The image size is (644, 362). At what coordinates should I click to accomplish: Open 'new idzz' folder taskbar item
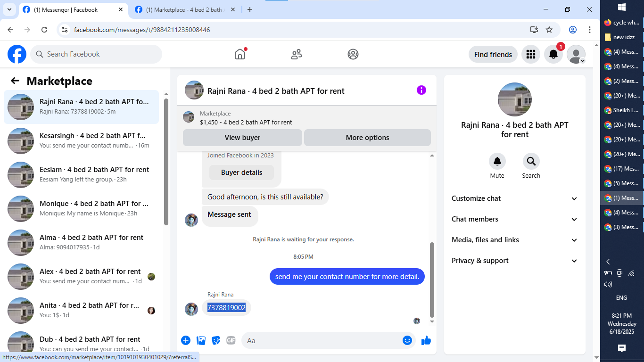tap(622, 37)
